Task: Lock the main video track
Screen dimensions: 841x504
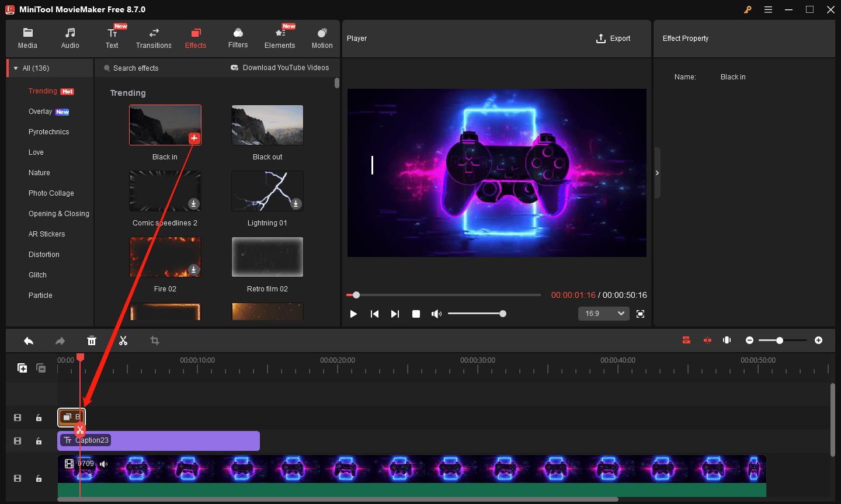Action: 39,478
